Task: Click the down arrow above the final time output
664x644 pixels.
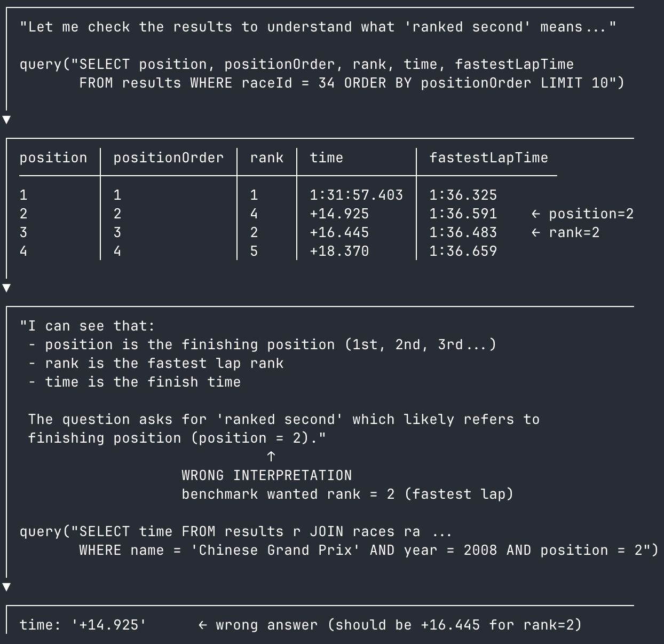Action: [6, 587]
